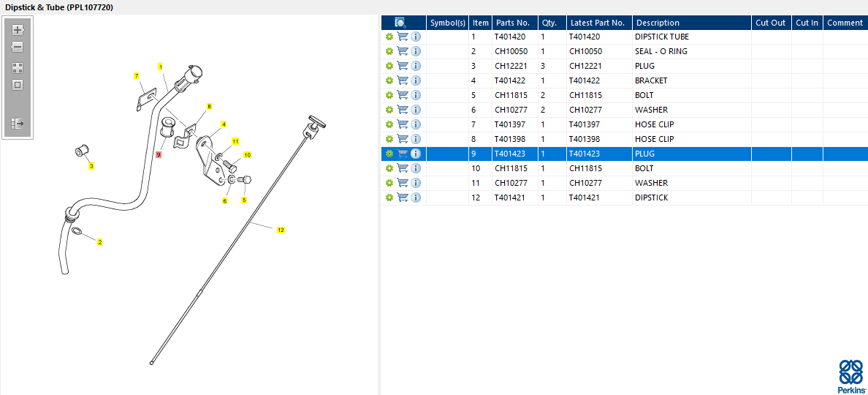Click the single-square fit view icon
This screenshot has width=868, height=395.
click(x=18, y=85)
